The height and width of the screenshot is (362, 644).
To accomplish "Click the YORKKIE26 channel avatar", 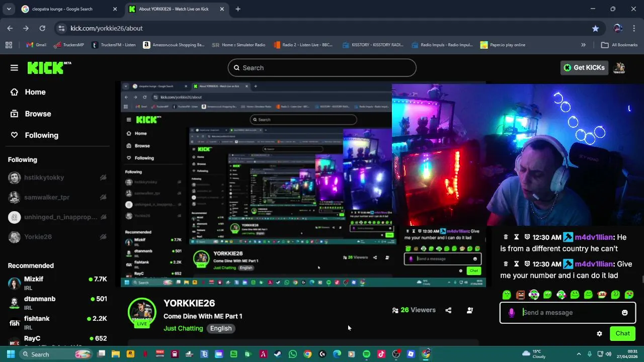I will [x=142, y=313].
